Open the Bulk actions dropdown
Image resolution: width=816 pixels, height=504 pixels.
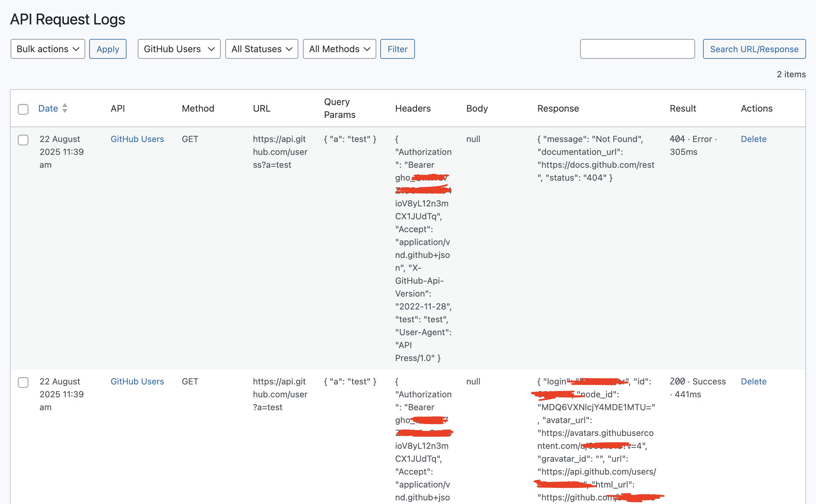coord(48,49)
